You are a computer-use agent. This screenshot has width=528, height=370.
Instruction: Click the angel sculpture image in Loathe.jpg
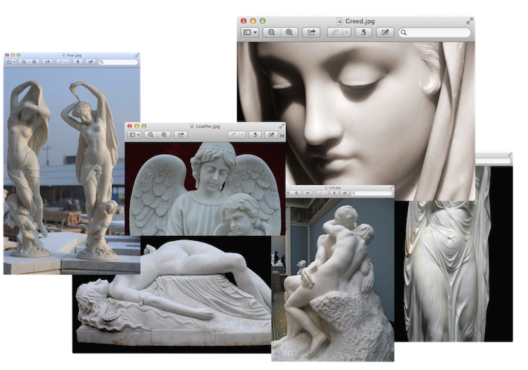point(205,189)
